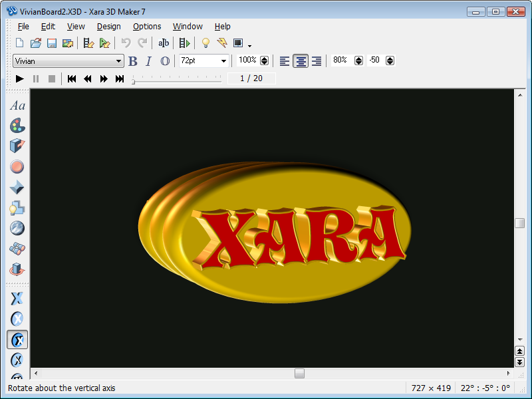
Task: Click the Undo button
Action: tap(126, 43)
